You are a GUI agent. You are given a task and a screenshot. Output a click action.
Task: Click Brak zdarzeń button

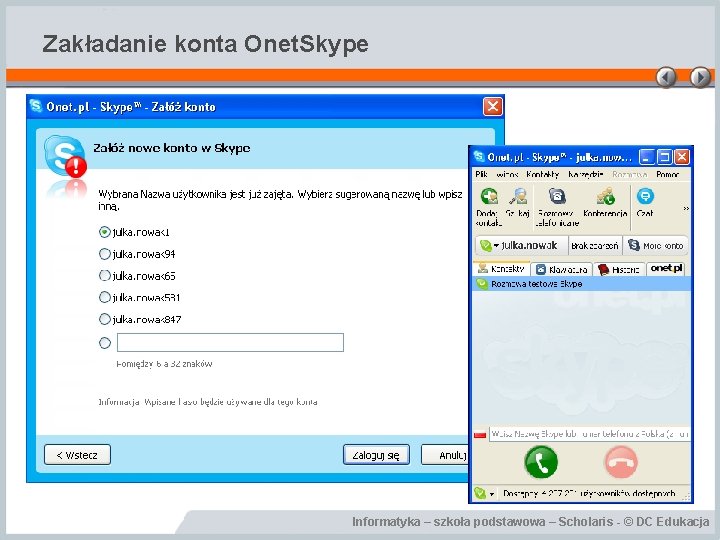click(x=595, y=246)
